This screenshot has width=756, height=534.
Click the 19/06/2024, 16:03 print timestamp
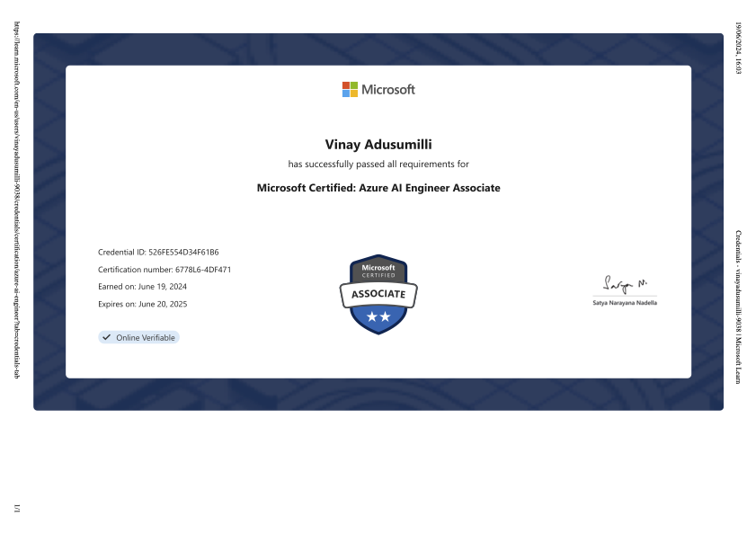click(x=738, y=48)
